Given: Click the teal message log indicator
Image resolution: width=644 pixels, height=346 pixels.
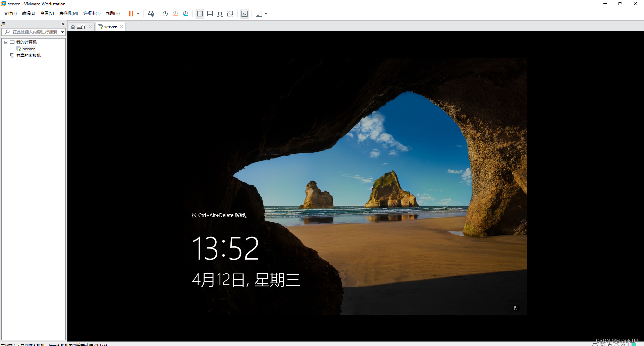Looking at the screenshot, I should (x=634, y=344).
